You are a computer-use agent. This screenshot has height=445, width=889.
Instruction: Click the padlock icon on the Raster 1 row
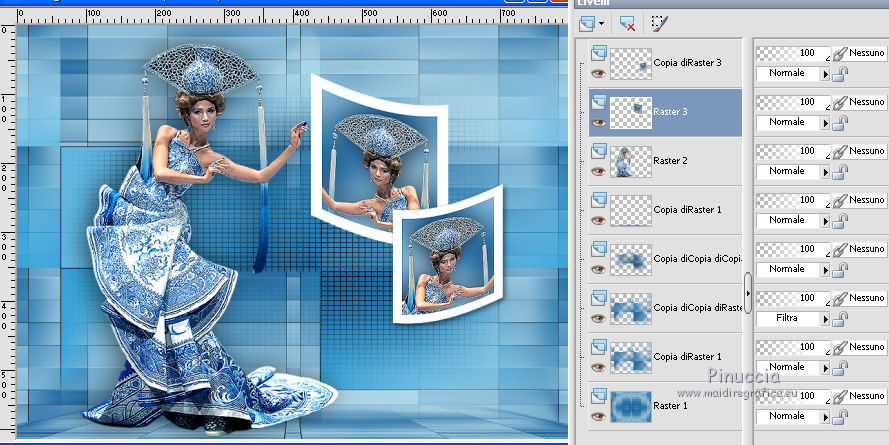click(x=841, y=416)
